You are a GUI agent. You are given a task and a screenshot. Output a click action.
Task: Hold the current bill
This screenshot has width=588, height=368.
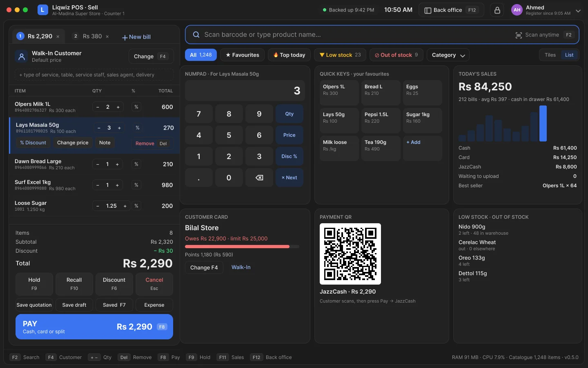point(34,284)
